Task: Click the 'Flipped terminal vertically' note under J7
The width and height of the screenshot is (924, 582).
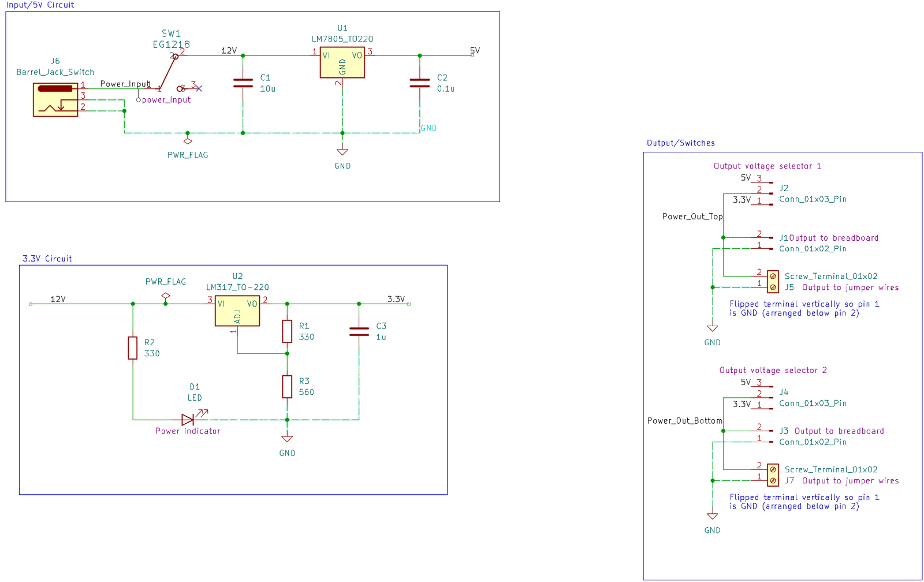Action: (x=804, y=502)
